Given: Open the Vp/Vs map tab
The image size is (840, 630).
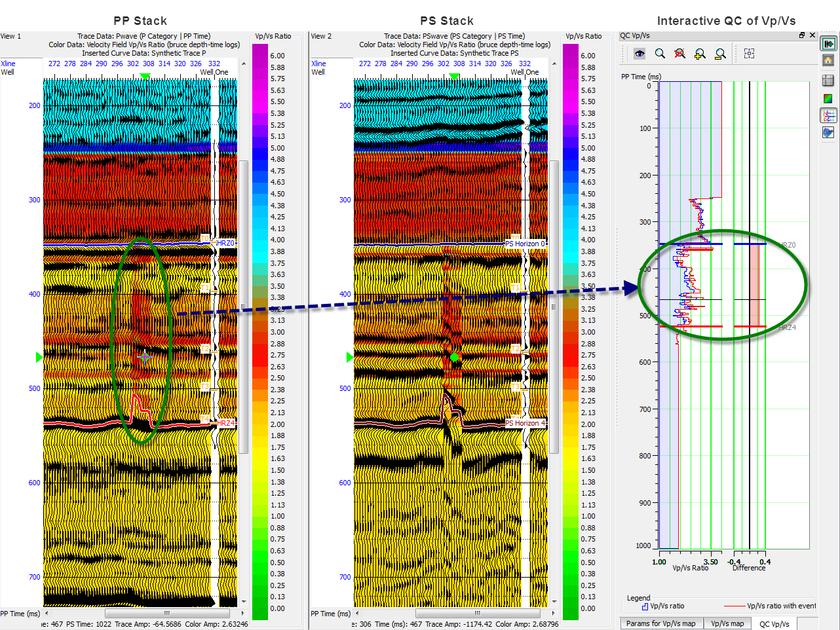Looking at the screenshot, I should 727,623.
